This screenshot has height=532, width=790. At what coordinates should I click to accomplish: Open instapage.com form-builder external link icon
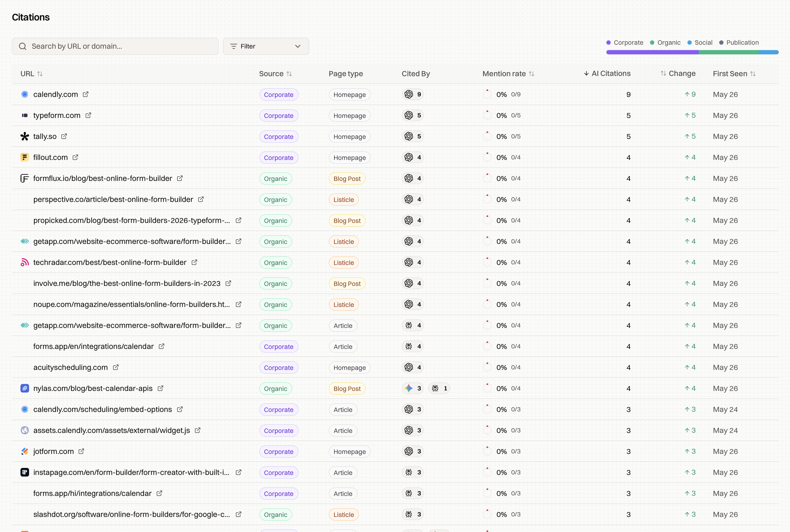pos(239,472)
